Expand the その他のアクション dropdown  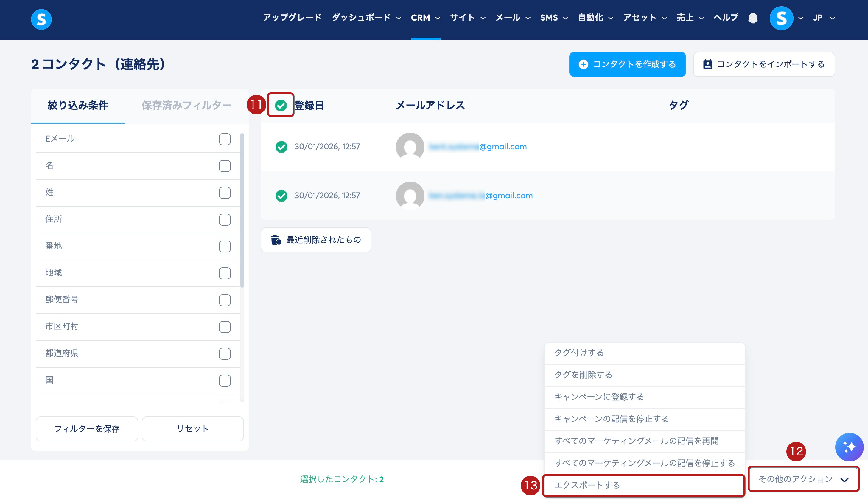click(x=803, y=479)
